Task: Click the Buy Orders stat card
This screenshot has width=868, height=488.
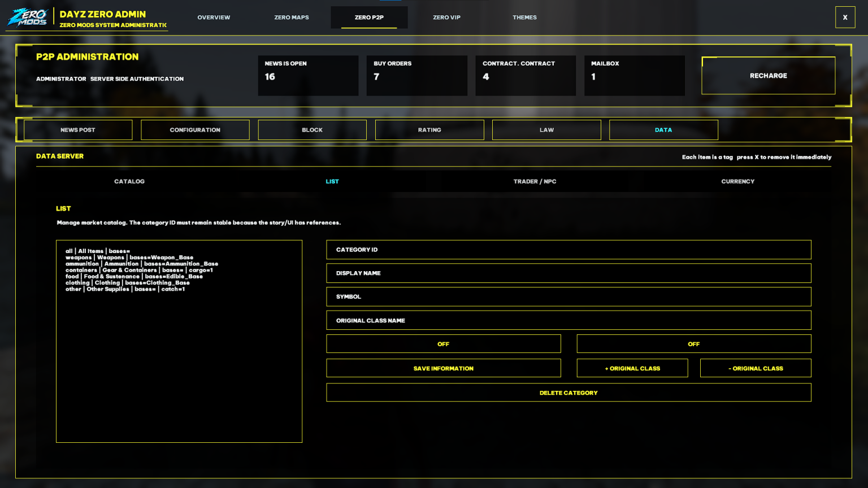Action: (x=417, y=76)
